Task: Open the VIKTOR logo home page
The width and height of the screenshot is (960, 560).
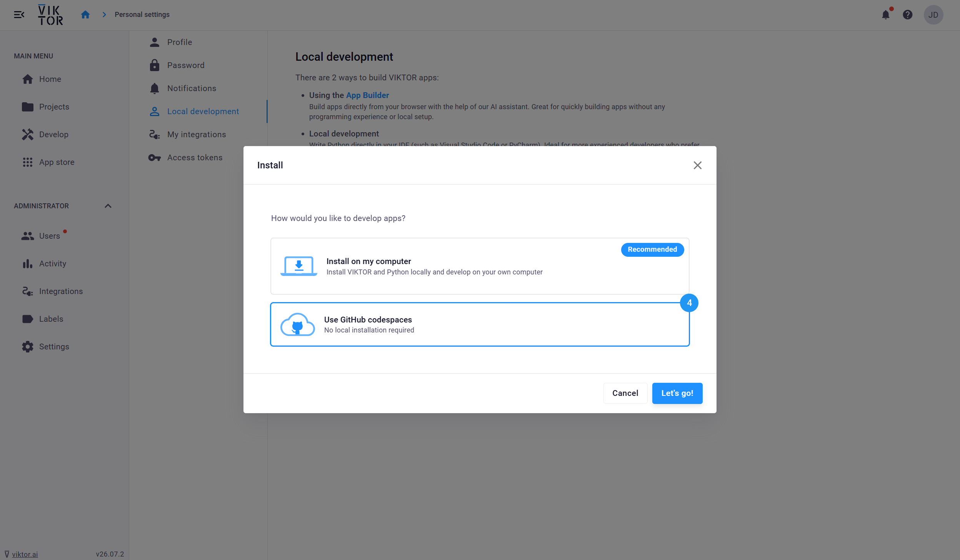Action: click(x=50, y=15)
